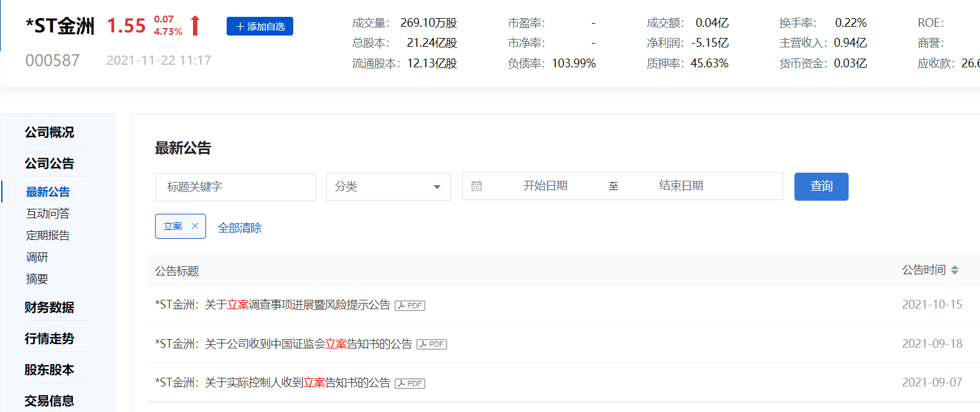Image resolution: width=980 pixels, height=412 pixels.
Task: Open the 股东股本 sidebar section
Action: click(x=49, y=370)
